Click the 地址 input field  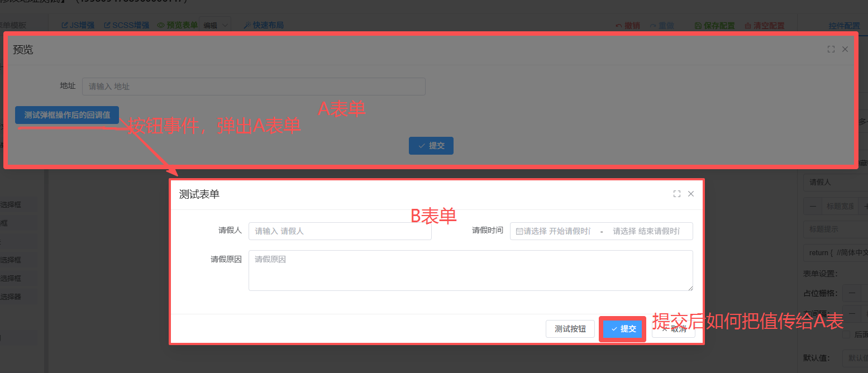coord(254,87)
